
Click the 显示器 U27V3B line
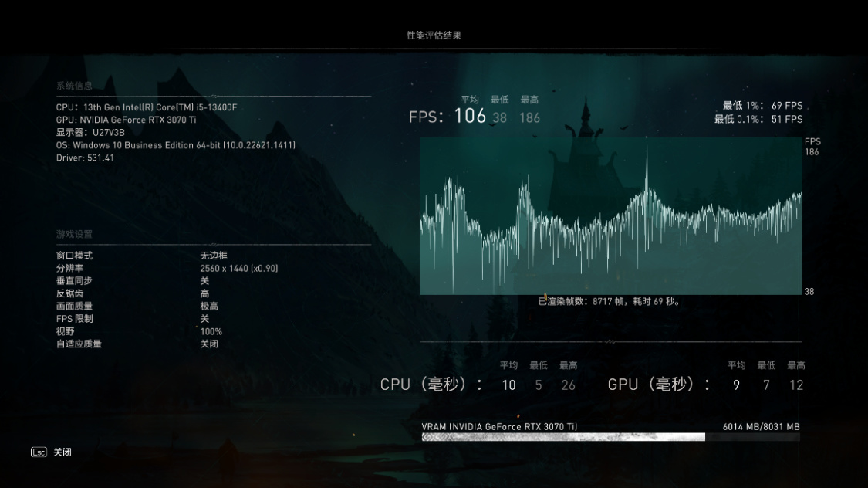(90, 132)
